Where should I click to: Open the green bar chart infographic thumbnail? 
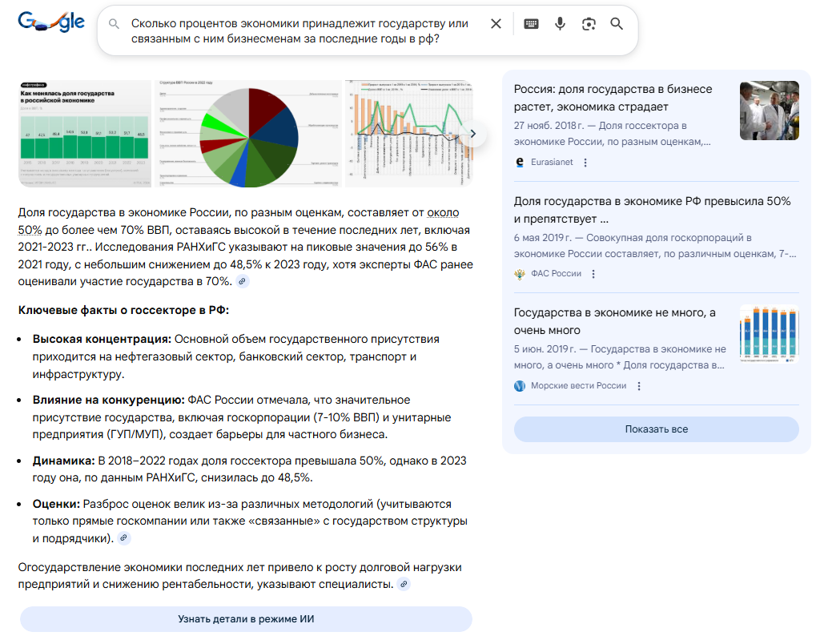pos(85,134)
